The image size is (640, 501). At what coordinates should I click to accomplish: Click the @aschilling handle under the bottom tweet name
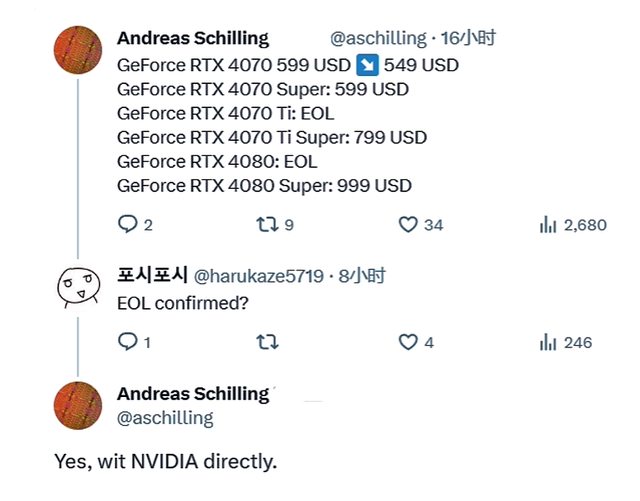point(165,417)
